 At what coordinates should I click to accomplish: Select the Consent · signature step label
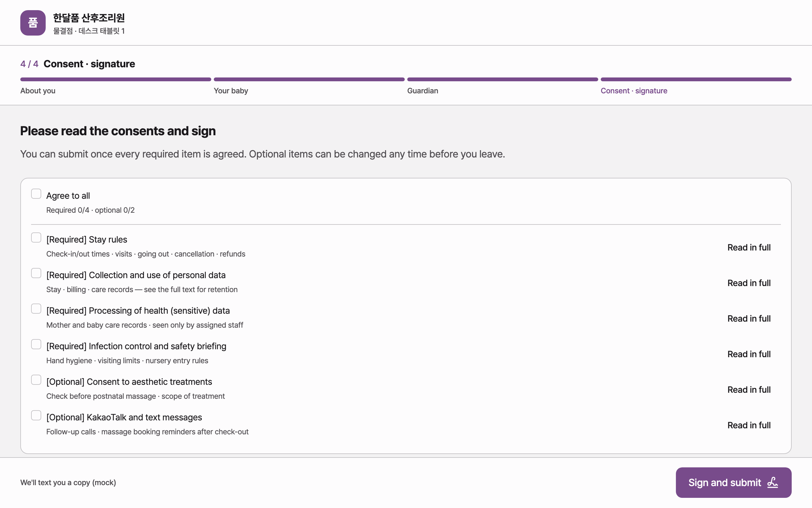pyautogui.click(x=634, y=91)
